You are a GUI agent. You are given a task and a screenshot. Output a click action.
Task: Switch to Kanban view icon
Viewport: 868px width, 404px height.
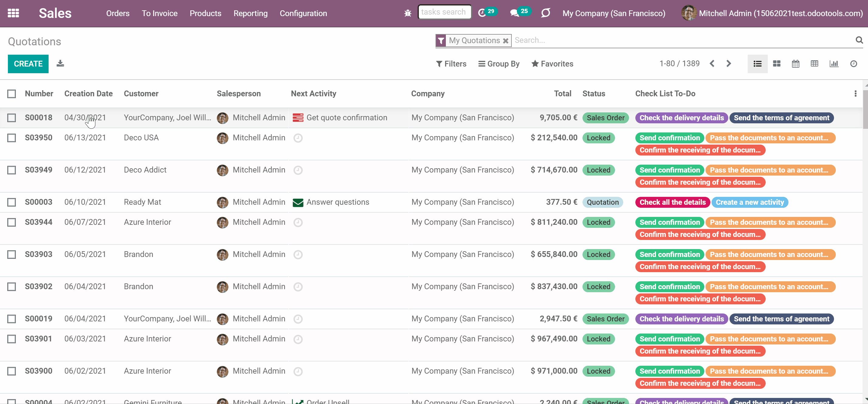click(x=776, y=64)
